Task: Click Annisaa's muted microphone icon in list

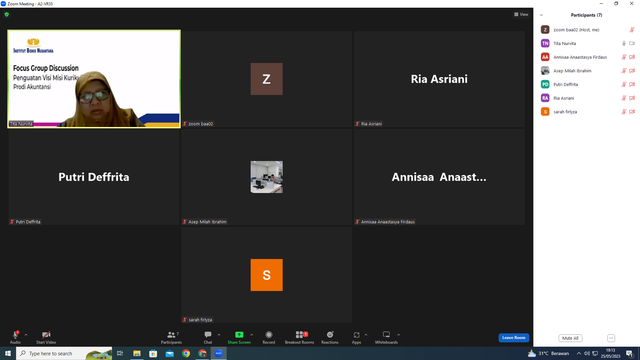Action: 624,57
